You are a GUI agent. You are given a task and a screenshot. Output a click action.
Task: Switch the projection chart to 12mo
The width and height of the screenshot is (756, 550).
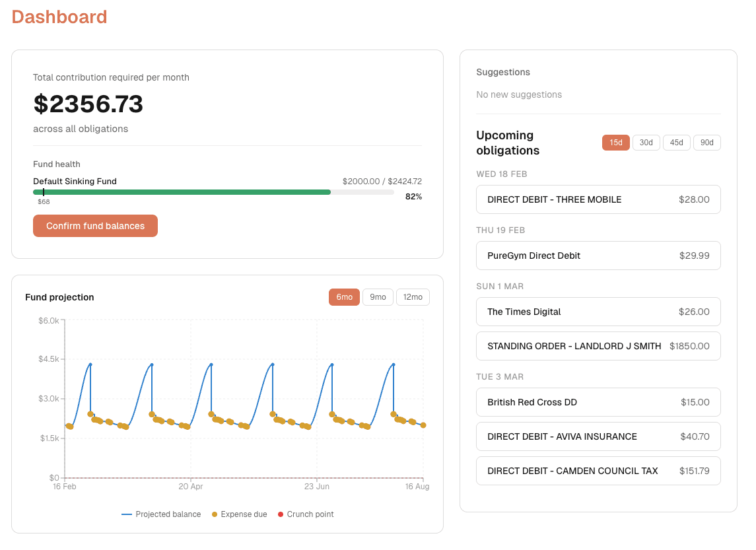[x=413, y=297]
